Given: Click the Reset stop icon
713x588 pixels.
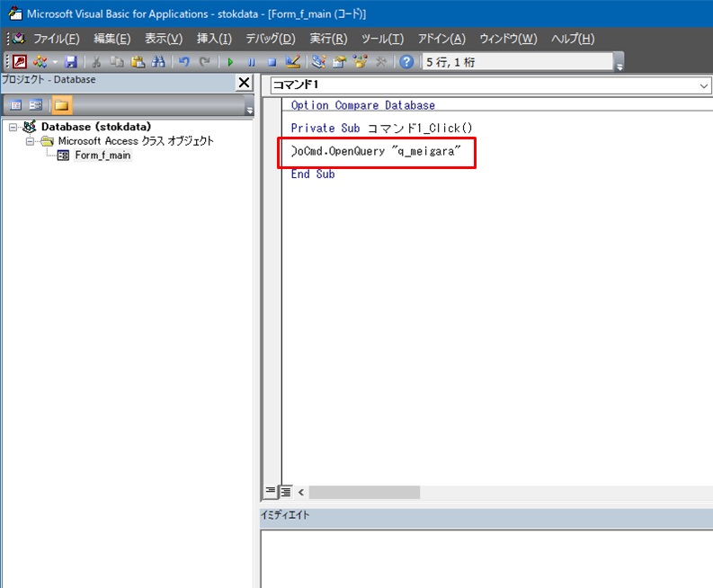Looking at the screenshot, I should [x=272, y=62].
